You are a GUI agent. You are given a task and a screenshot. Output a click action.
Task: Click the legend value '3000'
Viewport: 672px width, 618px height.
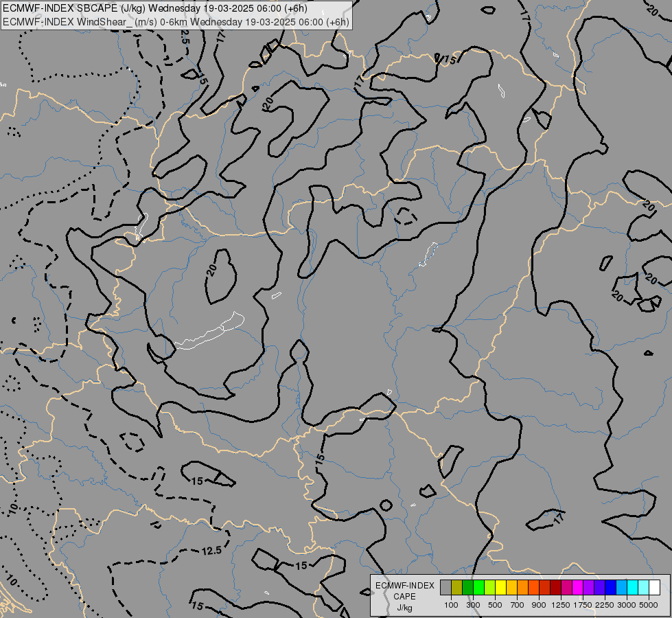pos(627,605)
